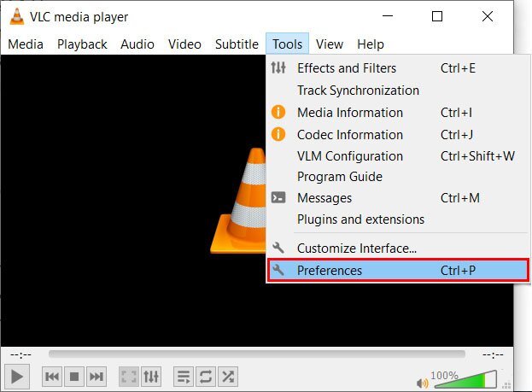Open Plugins and extensions
532x392 pixels.
coord(398,219)
